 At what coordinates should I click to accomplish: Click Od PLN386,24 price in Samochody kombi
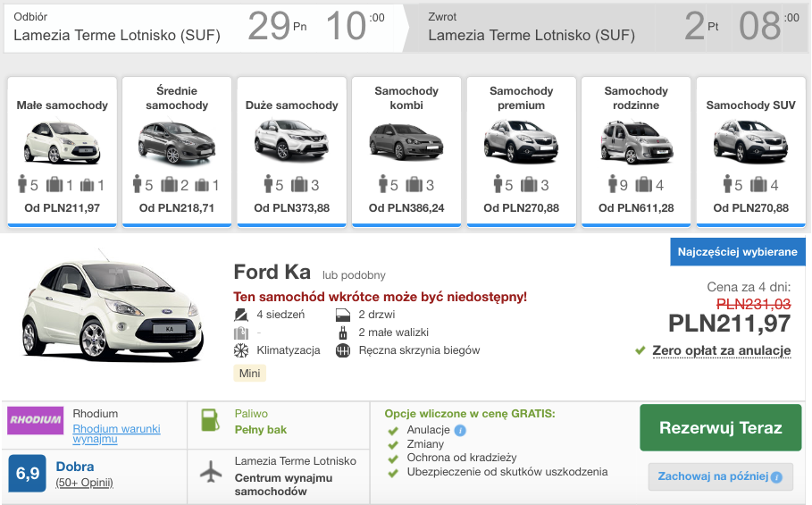click(406, 208)
